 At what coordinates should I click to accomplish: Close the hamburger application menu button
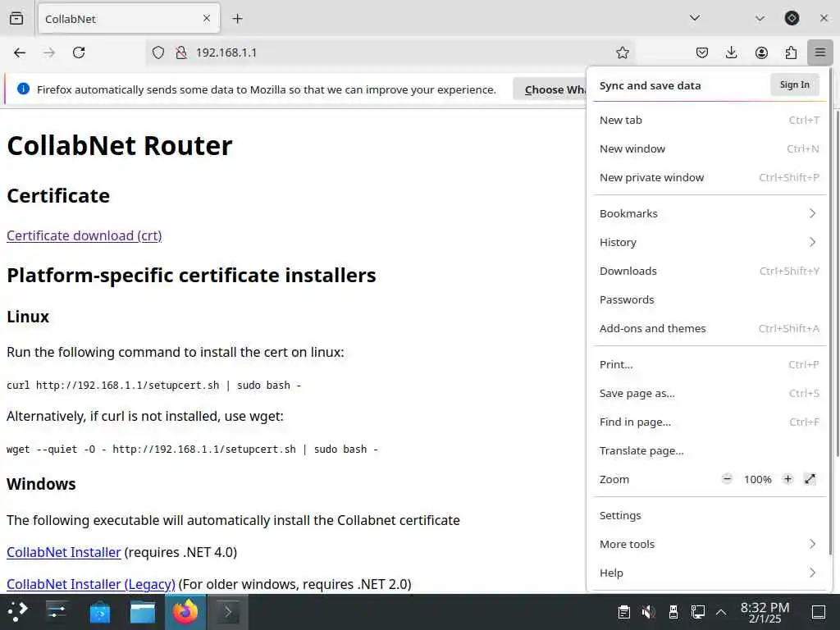click(820, 52)
